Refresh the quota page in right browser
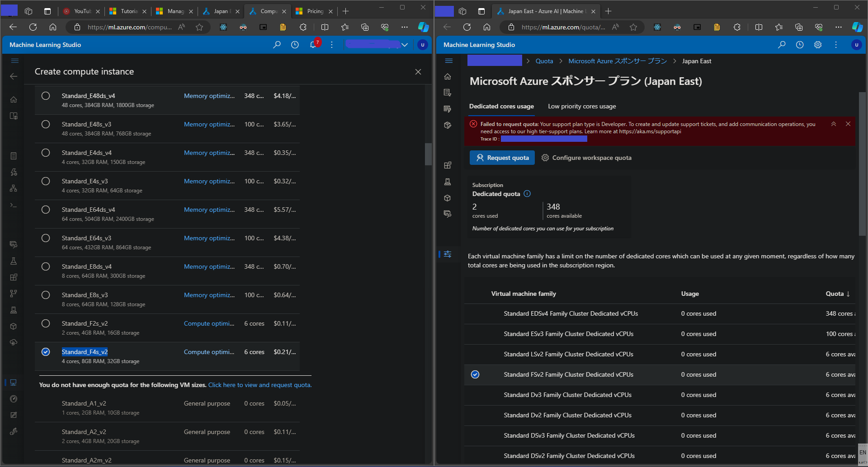 [467, 27]
